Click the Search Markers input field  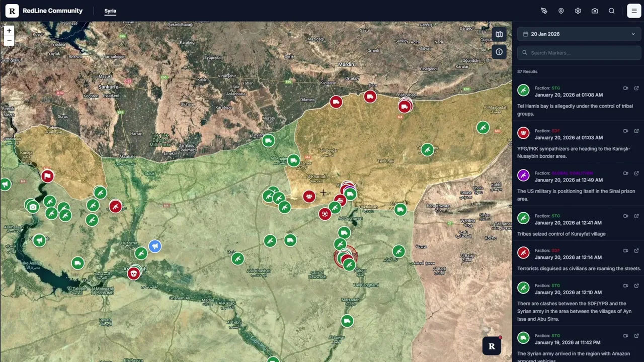pyautogui.click(x=579, y=52)
